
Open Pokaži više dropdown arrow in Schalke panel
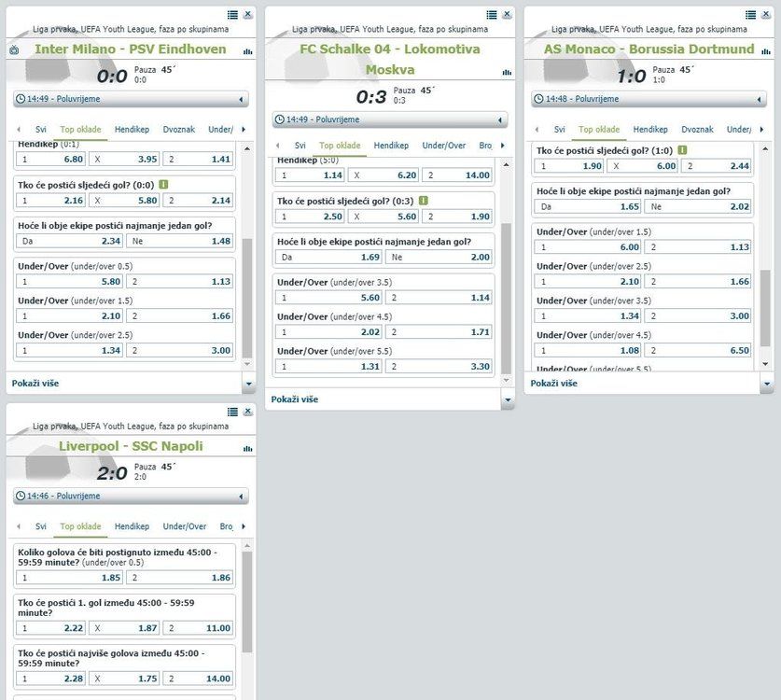pos(508,399)
